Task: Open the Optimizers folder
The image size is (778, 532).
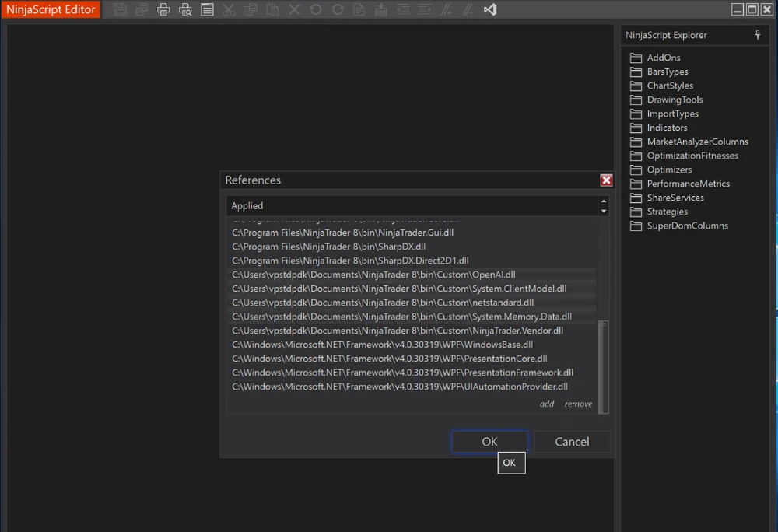Action: pyautogui.click(x=661, y=170)
